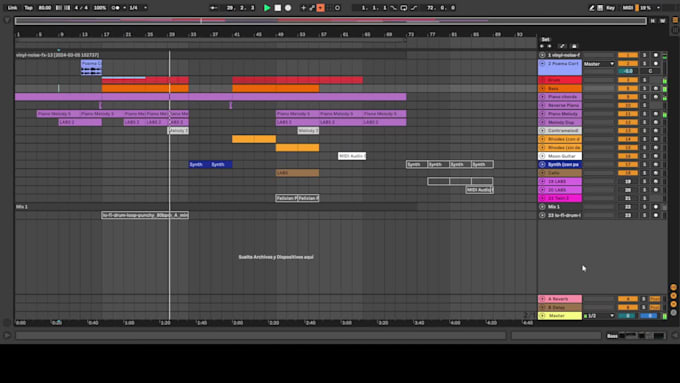Screen dimensions: 680x383
Task: Click the 4 / 4 time signature field
Action: tap(81, 8)
